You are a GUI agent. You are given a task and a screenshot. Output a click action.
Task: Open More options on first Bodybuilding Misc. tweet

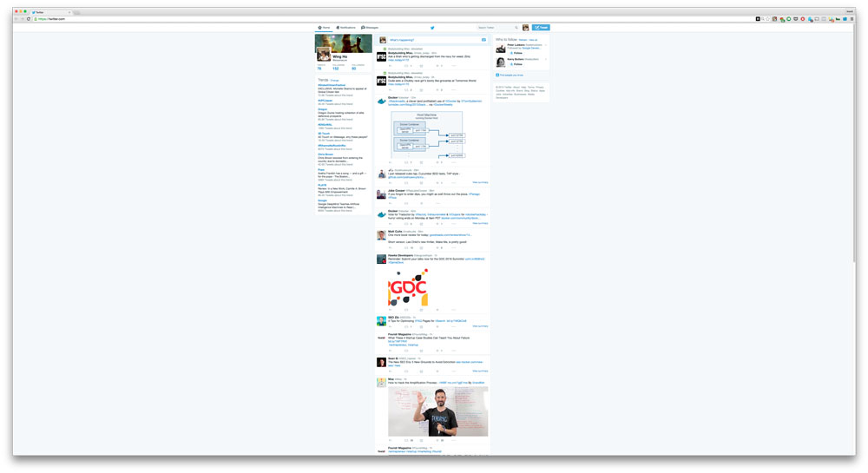454,66
